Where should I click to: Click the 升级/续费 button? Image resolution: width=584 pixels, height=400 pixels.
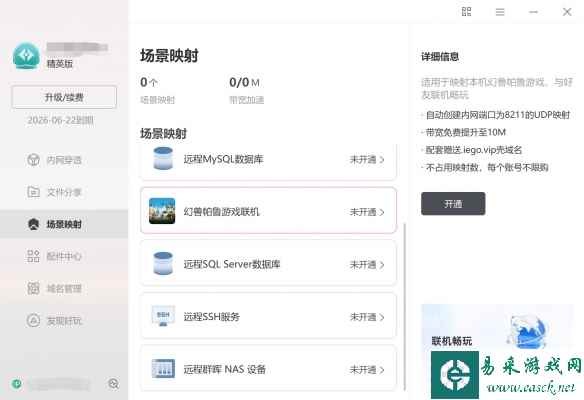tap(64, 97)
